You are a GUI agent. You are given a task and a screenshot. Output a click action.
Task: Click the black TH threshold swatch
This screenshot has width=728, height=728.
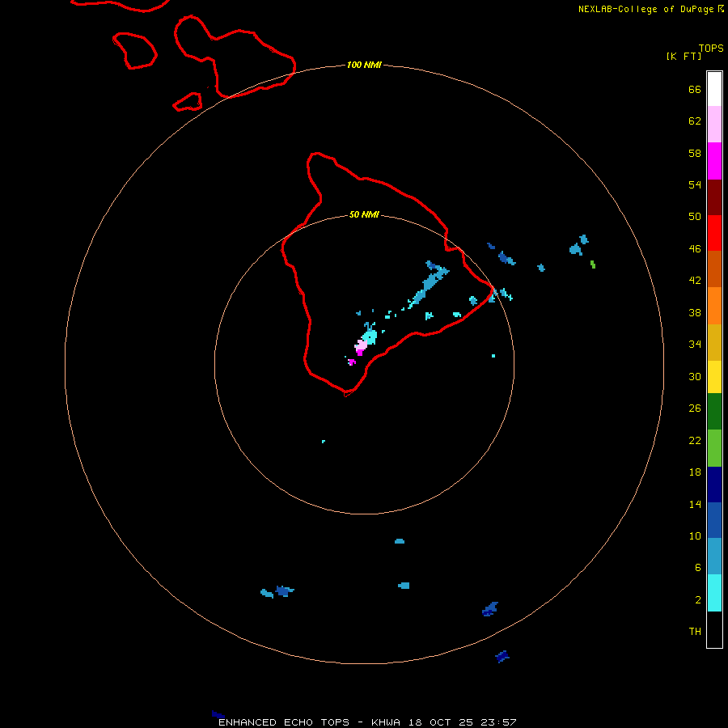coord(714,629)
